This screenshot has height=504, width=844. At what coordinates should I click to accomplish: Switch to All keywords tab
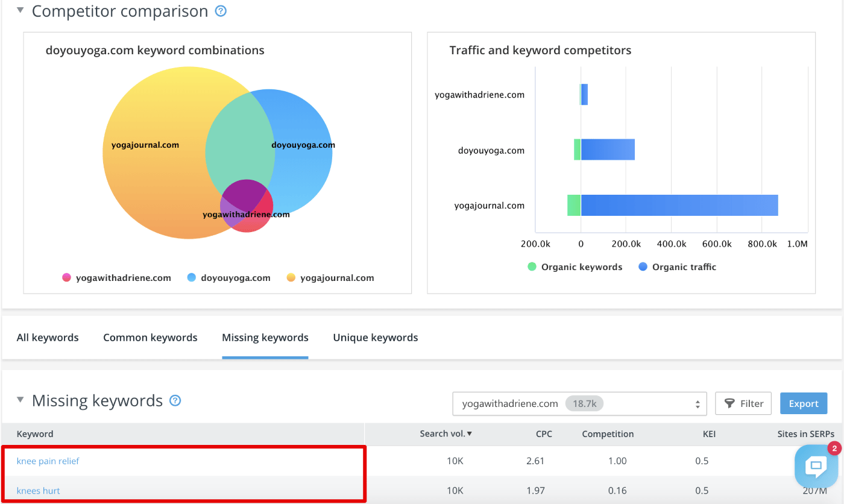click(48, 338)
